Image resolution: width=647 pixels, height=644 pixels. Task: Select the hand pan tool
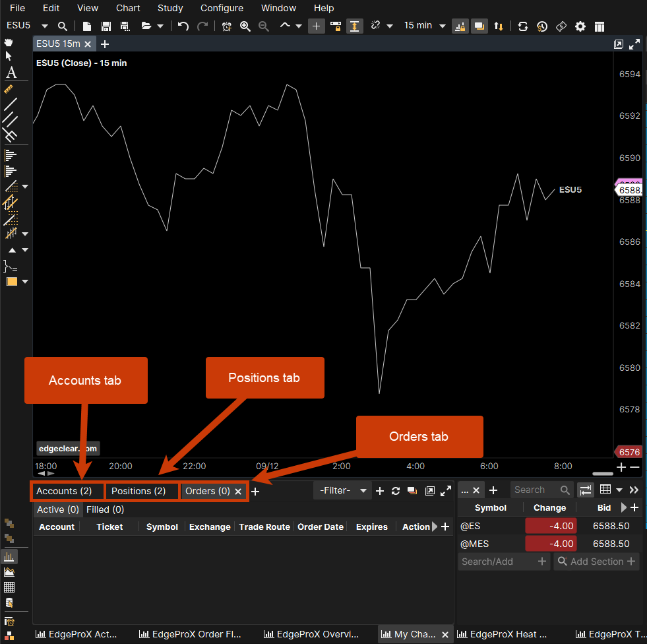9,42
